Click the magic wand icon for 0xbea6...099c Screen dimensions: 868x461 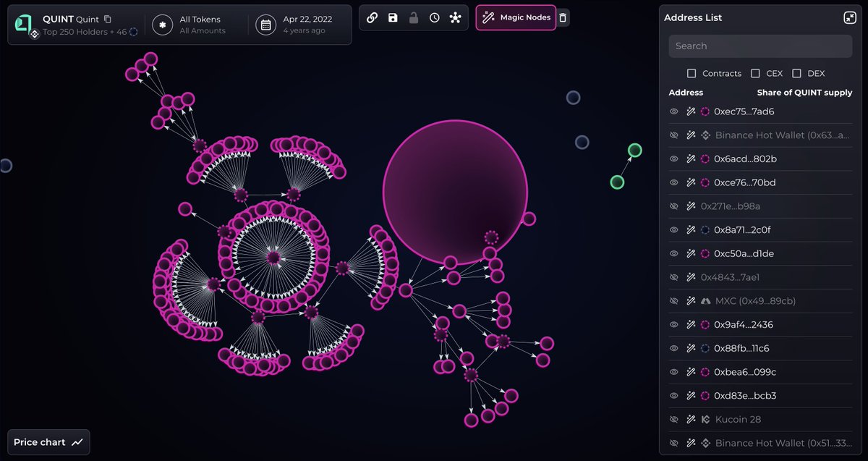click(691, 372)
